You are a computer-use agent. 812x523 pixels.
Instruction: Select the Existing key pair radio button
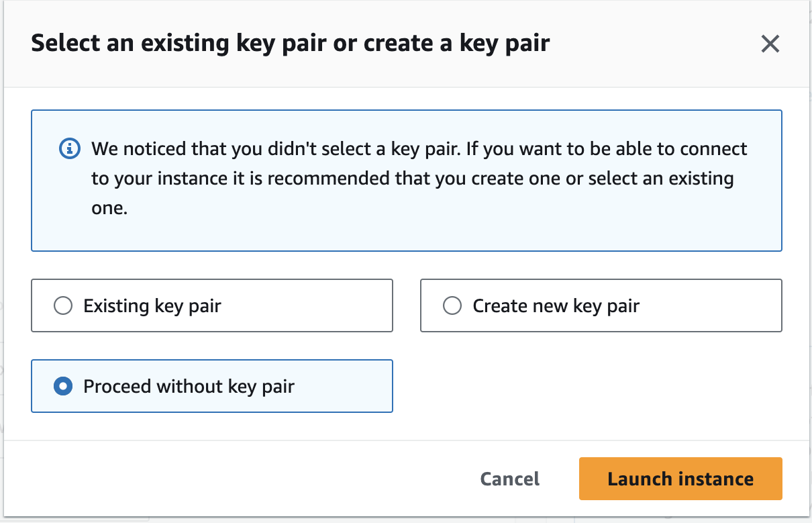[x=62, y=306]
